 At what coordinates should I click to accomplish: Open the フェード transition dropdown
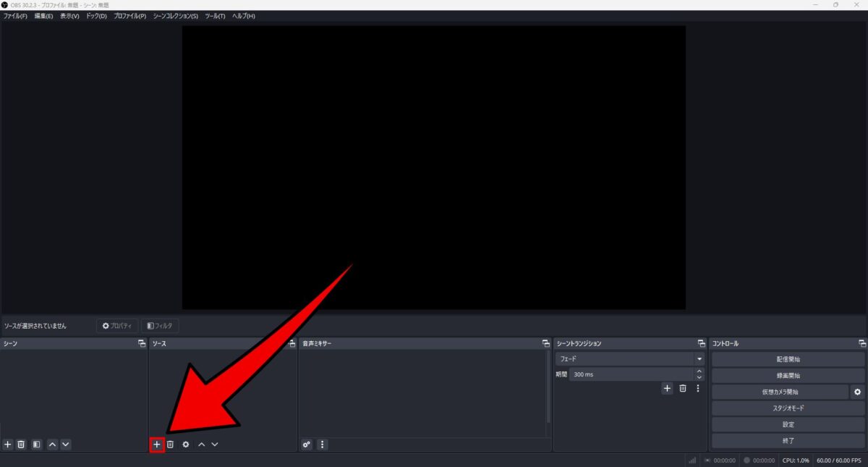(x=699, y=358)
